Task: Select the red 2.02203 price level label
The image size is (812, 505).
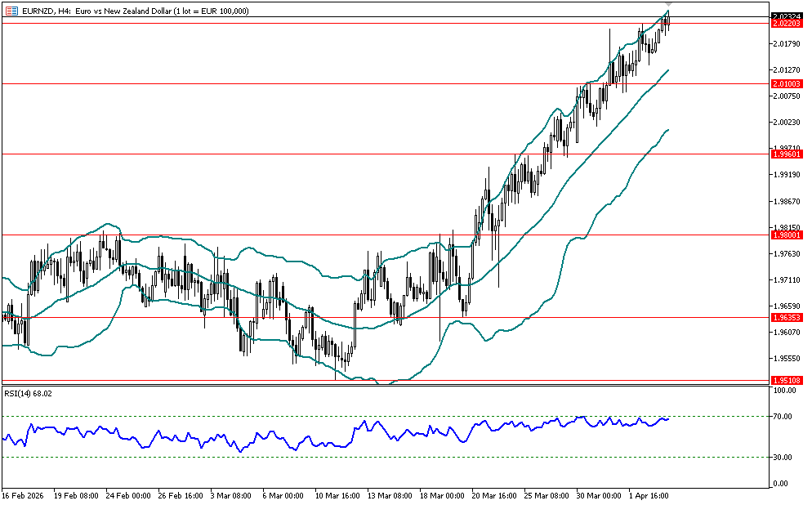Action: coord(787,24)
